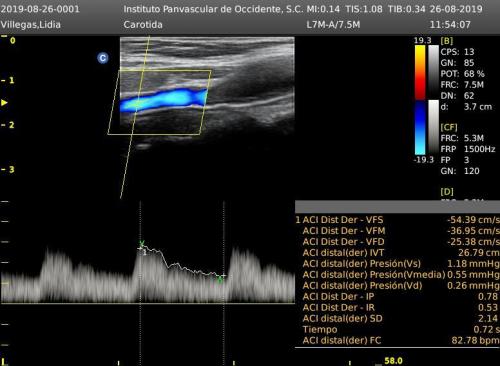
Task: Select the [D] Doppler parameter header
Action: [447, 192]
